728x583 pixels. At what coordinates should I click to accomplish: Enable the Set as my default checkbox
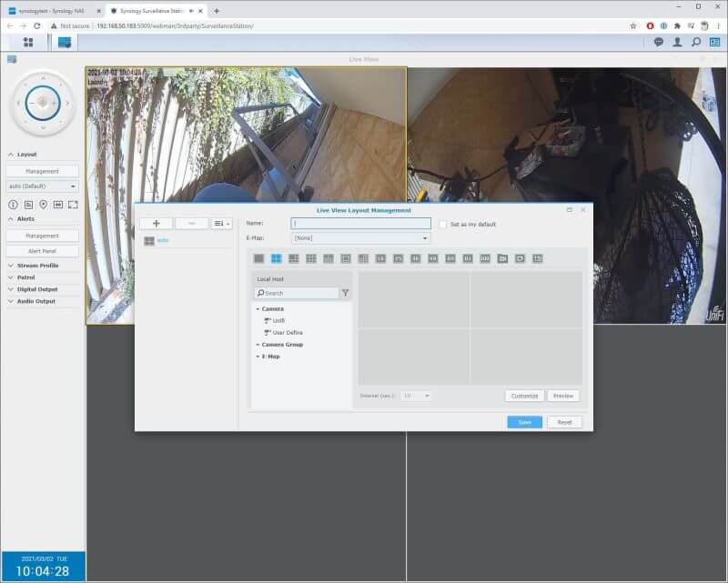444,223
